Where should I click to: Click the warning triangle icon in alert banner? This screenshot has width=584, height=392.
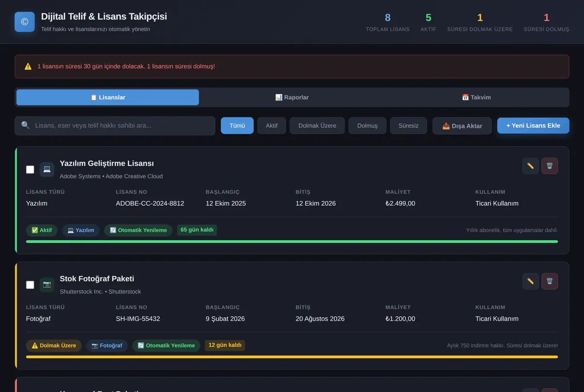(x=28, y=66)
